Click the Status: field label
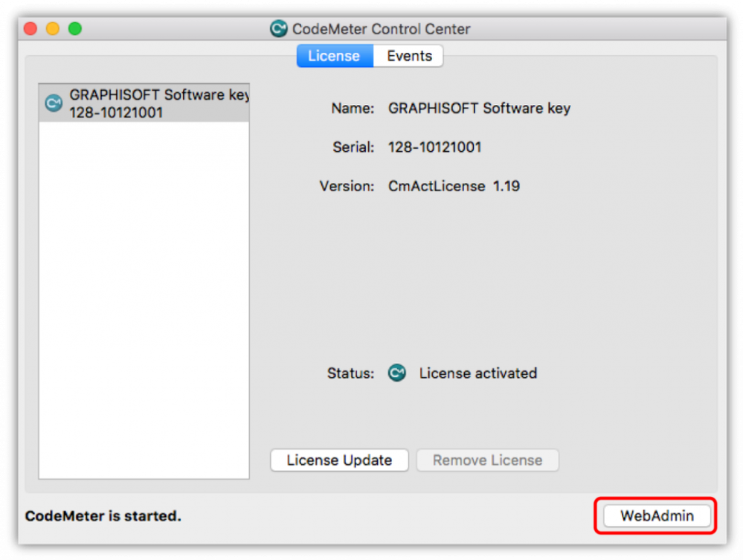The image size is (743, 560). click(x=350, y=373)
